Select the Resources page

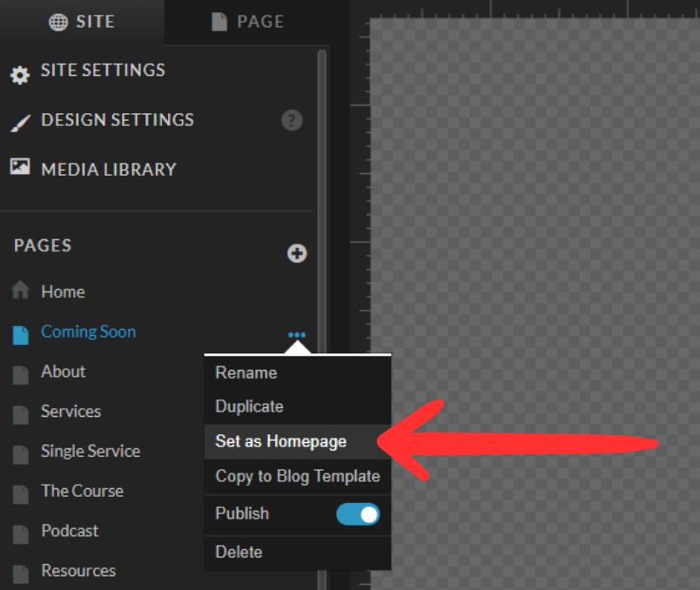point(78,570)
